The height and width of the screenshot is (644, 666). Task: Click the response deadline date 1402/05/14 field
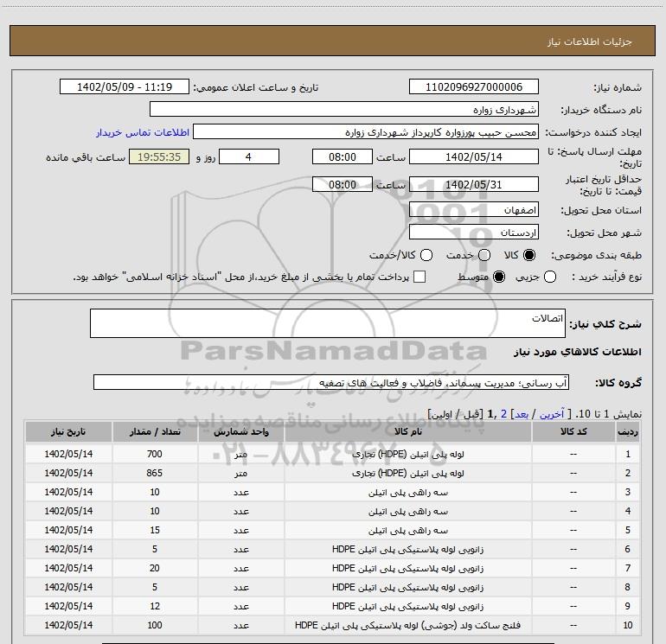click(474, 157)
